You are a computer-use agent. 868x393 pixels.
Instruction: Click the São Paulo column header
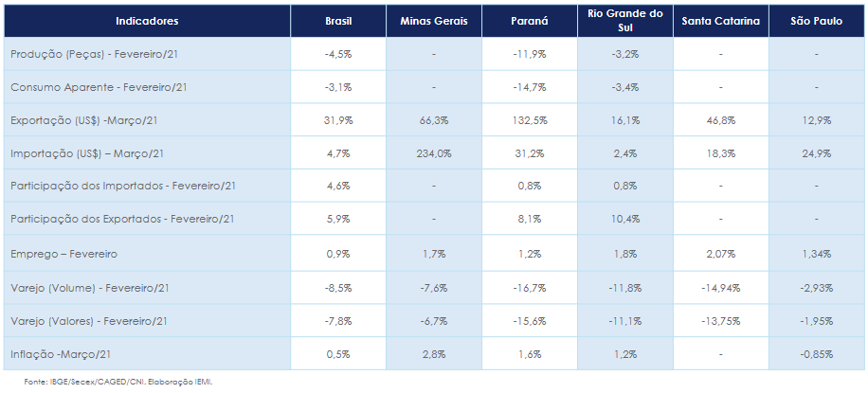[816, 20]
